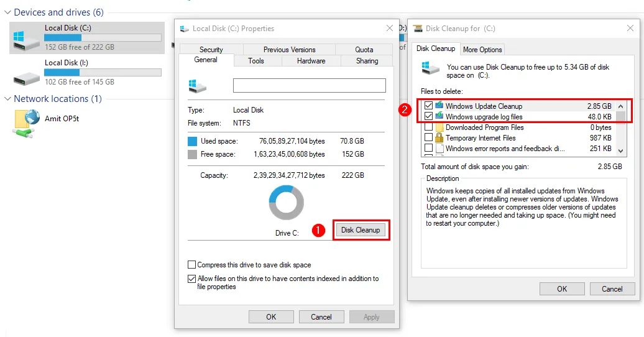The width and height of the screenshot is (644, 337).
Task: Collapse the Network locations group
Action: [x=7, y=99]
